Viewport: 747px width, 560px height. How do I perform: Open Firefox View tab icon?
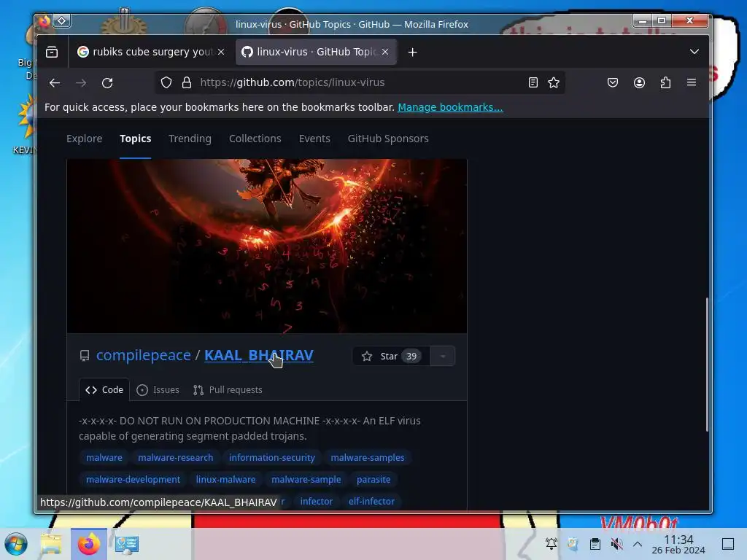pos(52,52)
